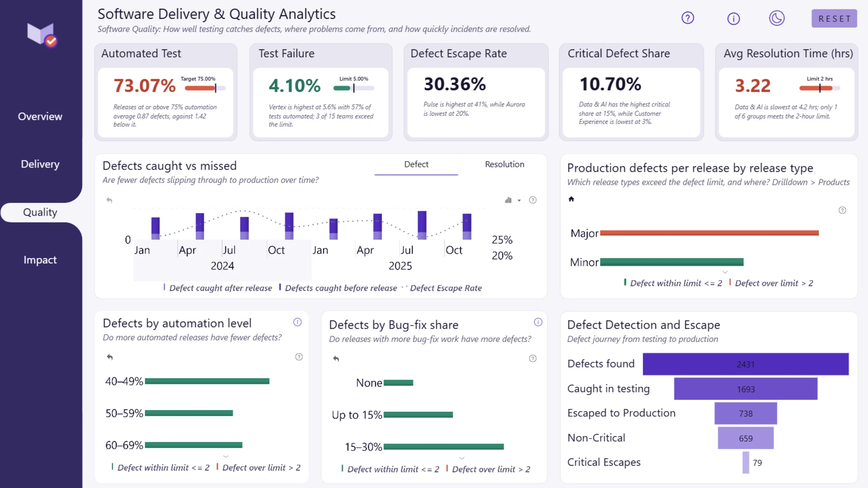Select the 'Escaped to Production' 738 bar
Image resolution: width=868 pixels, height=488 pixels.
coord(745,413)
